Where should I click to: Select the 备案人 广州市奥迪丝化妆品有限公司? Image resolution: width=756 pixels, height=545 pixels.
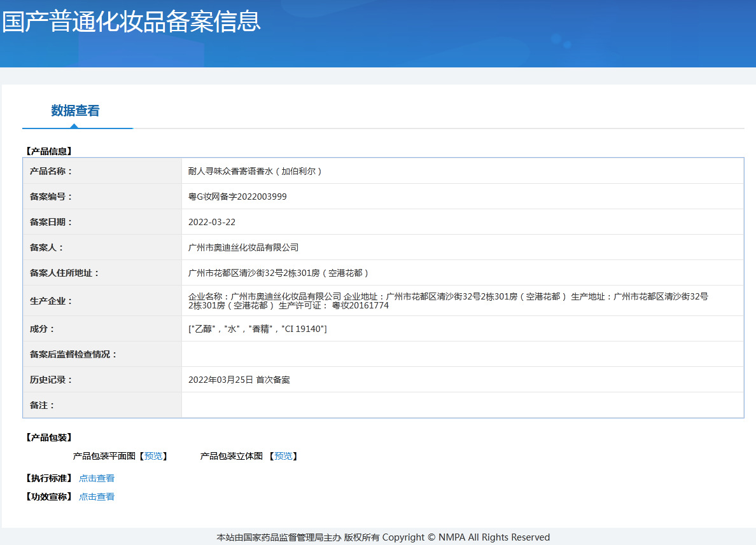[244, 247]
